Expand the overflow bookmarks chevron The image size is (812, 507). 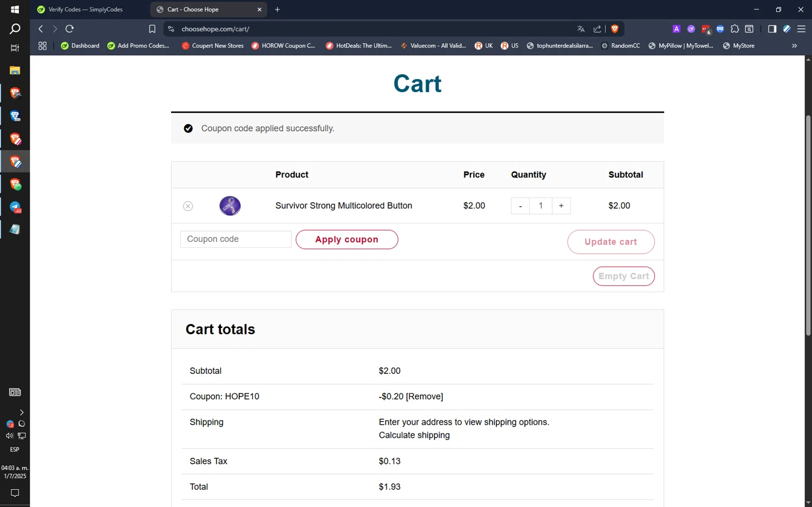coord(794,46)
